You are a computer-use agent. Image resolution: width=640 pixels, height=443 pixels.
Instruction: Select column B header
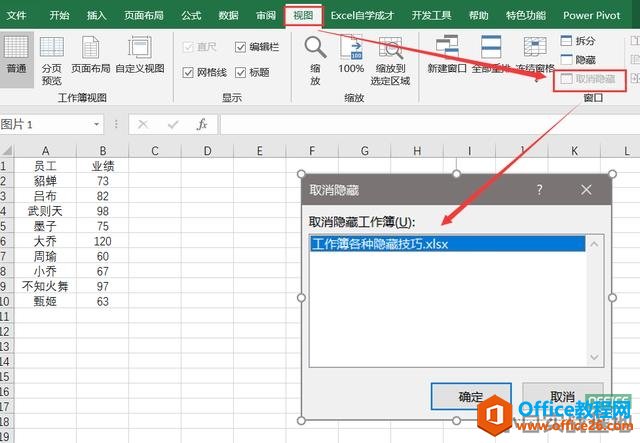coord(102,151)
